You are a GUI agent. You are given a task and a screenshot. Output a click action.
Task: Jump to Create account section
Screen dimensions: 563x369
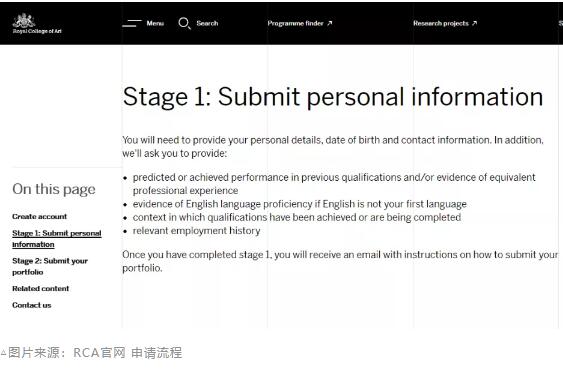click(39, 216)
